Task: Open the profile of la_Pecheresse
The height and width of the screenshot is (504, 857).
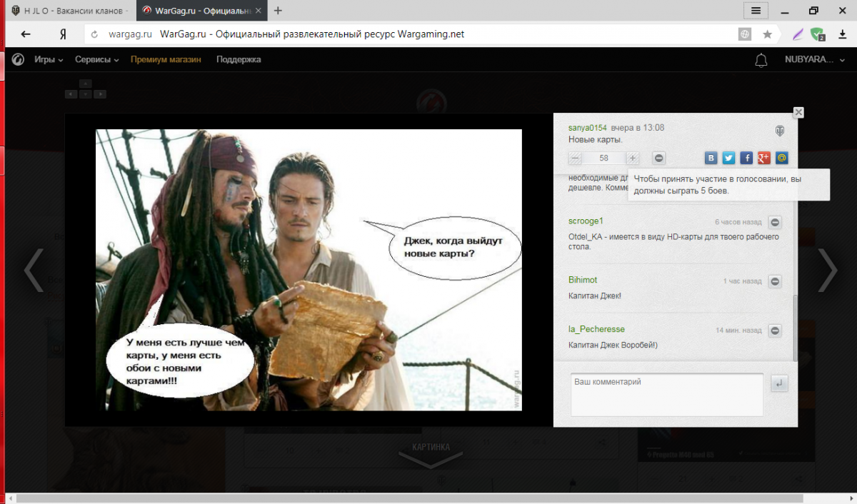Action: pyautogui.click(x=596, y=329)
